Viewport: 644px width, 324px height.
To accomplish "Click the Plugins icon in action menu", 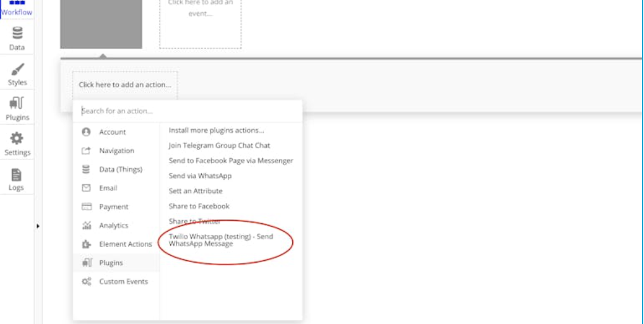I will [87, 263].
